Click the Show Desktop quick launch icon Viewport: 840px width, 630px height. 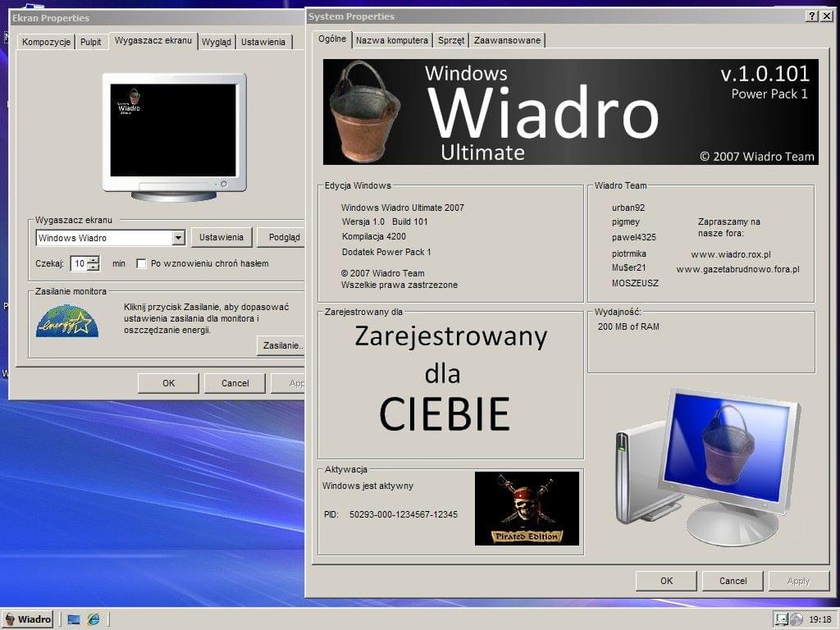click(x=74, y=619)
